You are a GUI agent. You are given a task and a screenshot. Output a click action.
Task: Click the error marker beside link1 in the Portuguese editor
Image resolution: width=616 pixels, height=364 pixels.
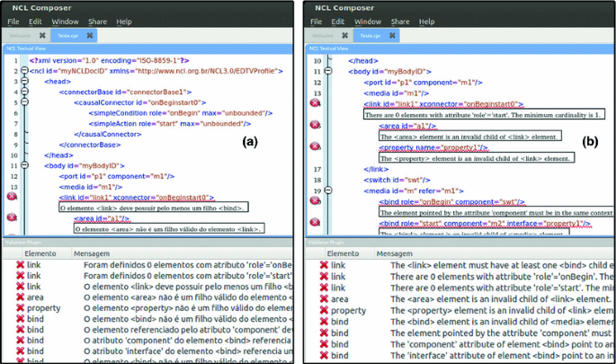tap(11, 196)
